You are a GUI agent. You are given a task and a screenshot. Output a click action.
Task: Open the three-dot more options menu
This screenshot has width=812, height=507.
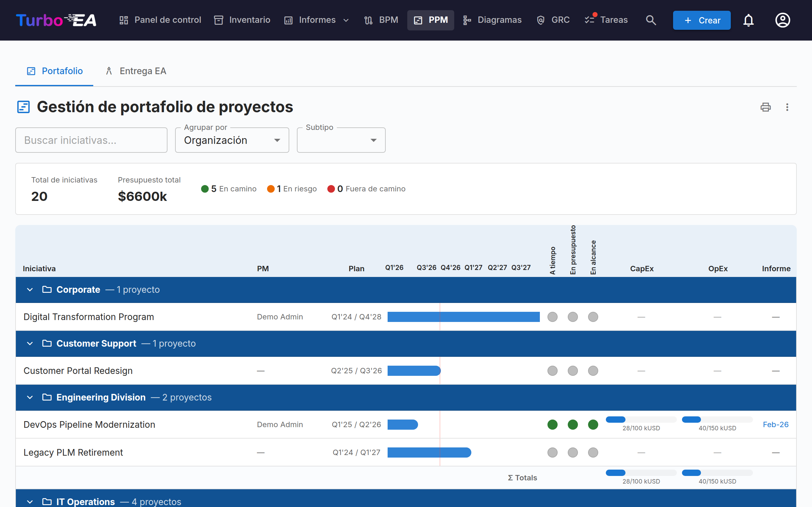[x=787, y=107]
